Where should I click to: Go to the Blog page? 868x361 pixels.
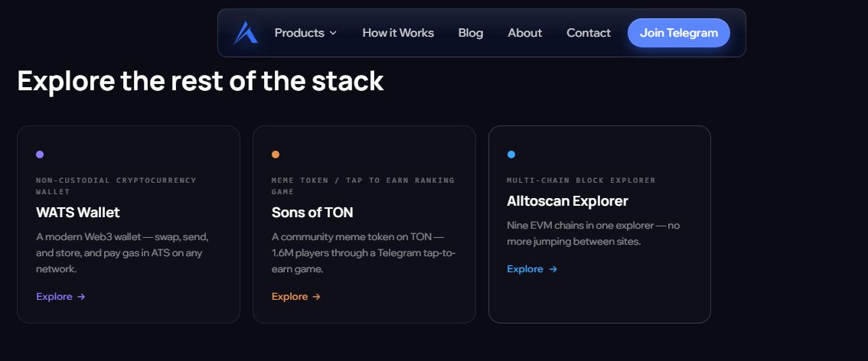tap(471, 33)
